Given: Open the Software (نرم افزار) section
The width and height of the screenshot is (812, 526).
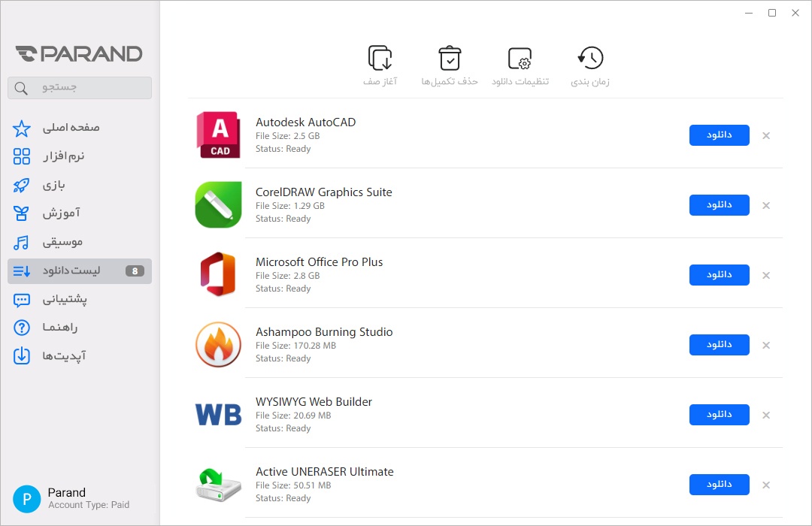Looking at the screenshot, I should pyautogui.click(x=80, y=156).
